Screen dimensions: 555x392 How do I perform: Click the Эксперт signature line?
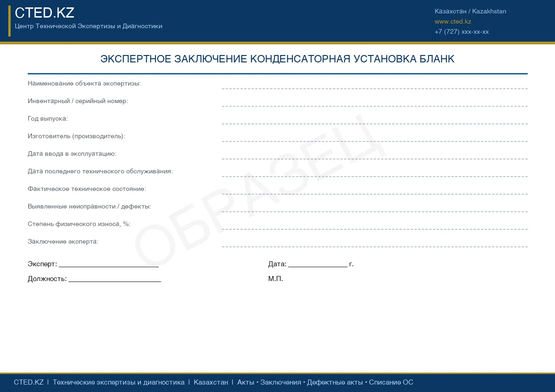click(x=109, y=264)
